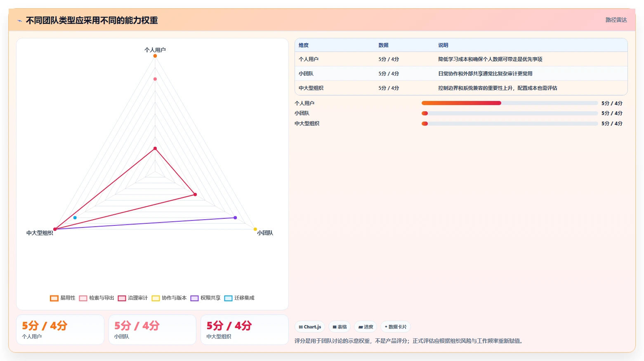Click the page title 不同团队类型应采用不同的能力权重

coord(92,21)
